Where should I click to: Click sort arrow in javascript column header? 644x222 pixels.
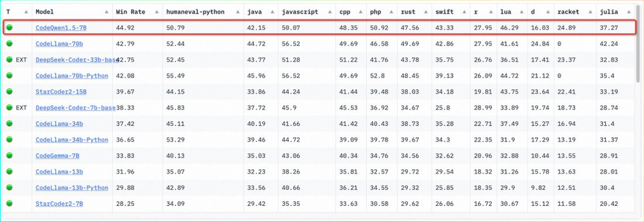pos(330,12)
